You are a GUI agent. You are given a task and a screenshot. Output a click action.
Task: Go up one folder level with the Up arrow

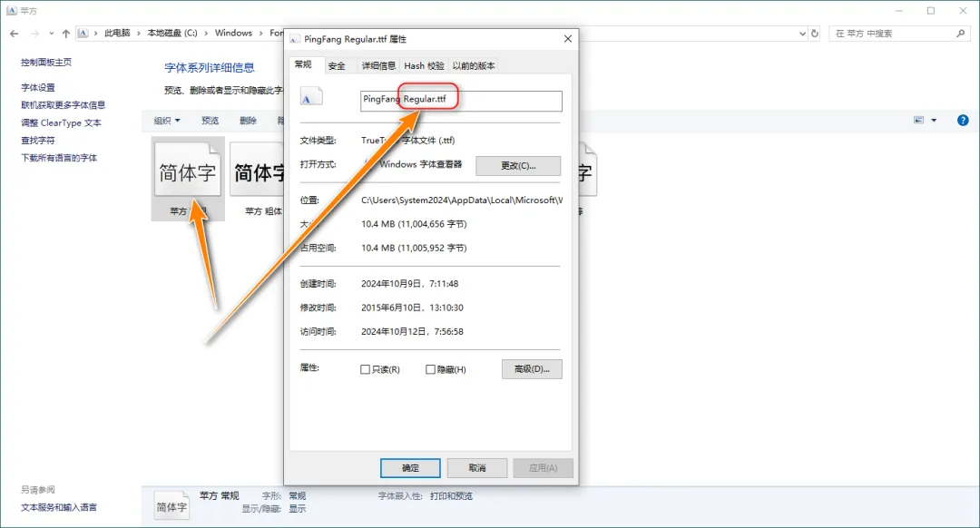65,34
